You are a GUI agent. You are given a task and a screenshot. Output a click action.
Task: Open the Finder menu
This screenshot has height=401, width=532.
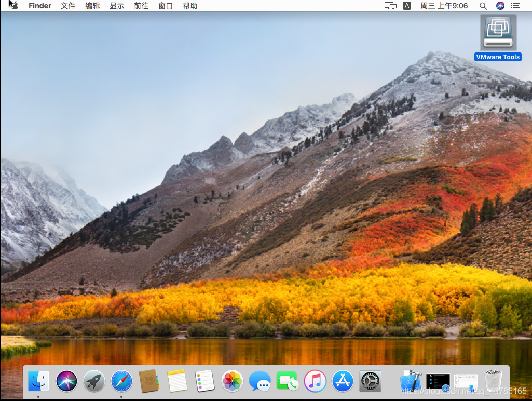click(39, 6)
